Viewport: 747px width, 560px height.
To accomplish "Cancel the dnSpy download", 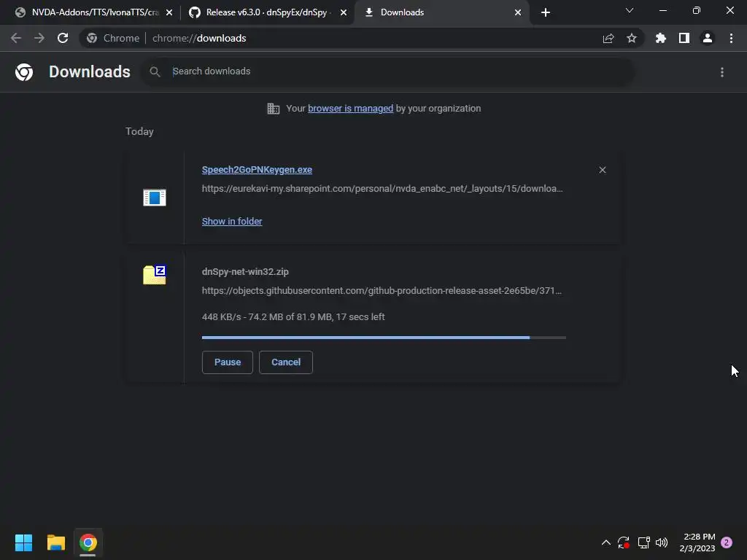I will (286, 362).
